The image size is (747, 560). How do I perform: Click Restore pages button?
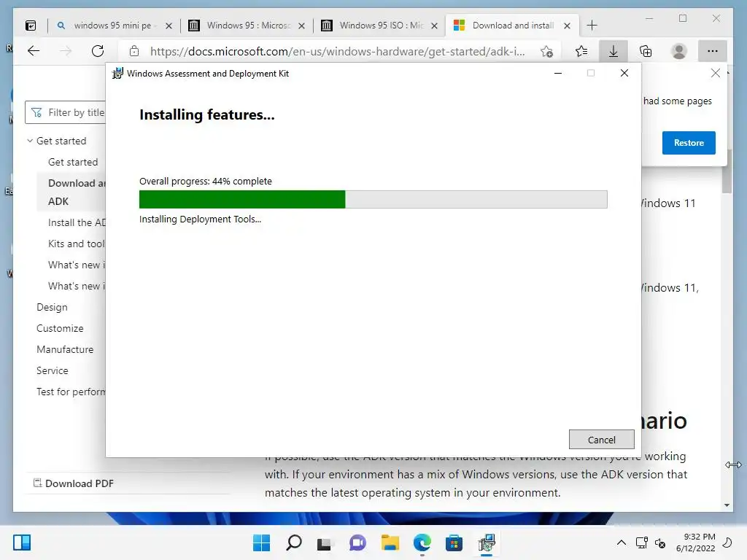[x=689, y=143]
